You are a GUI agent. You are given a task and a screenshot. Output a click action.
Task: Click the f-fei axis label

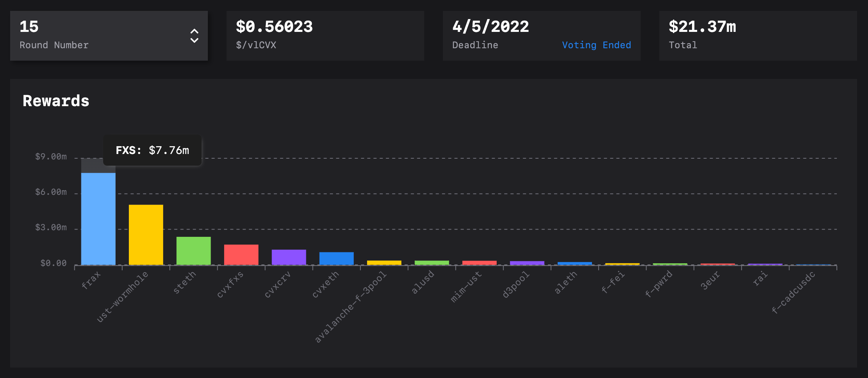pos(613,282)
